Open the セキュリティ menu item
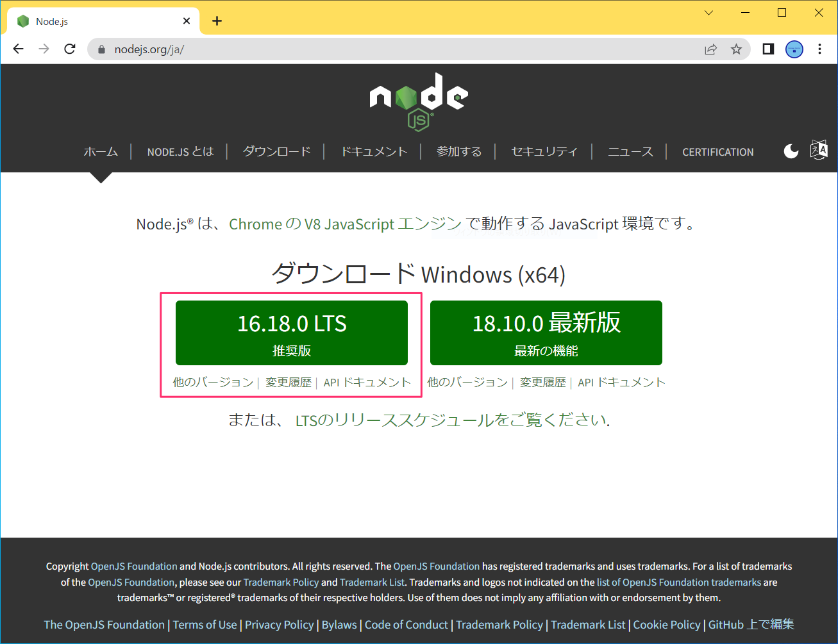The height and width of the screenshot is (644, 838). [x=544, y=152]
